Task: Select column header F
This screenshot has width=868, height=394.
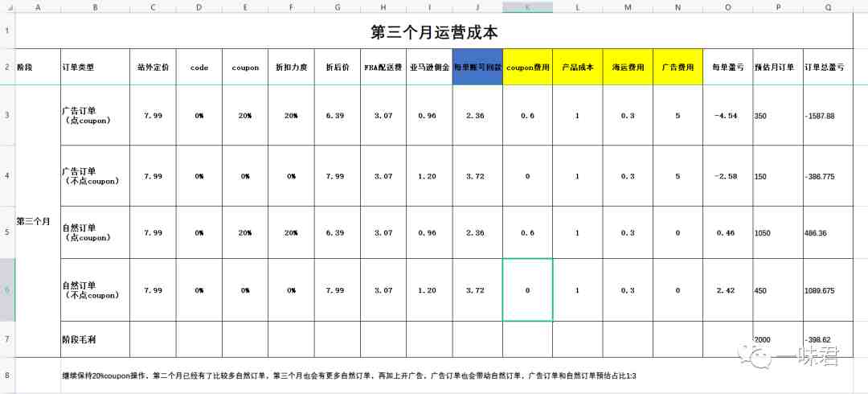Action: coord(291,7)
